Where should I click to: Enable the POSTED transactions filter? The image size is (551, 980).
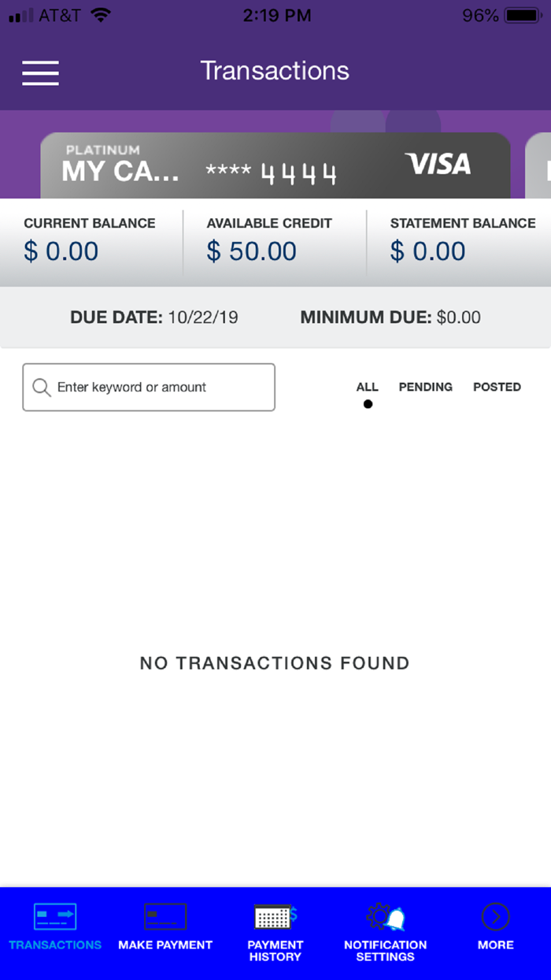497,387
